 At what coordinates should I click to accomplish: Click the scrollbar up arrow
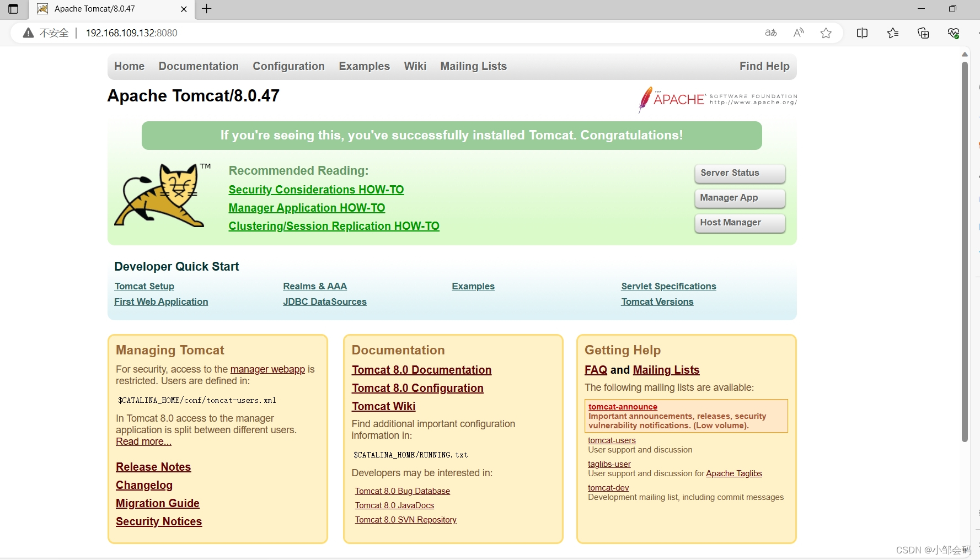(x=965, y=54)
